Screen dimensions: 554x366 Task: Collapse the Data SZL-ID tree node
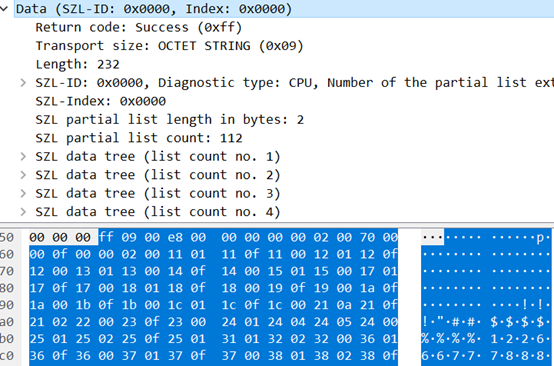pos(4,9)
